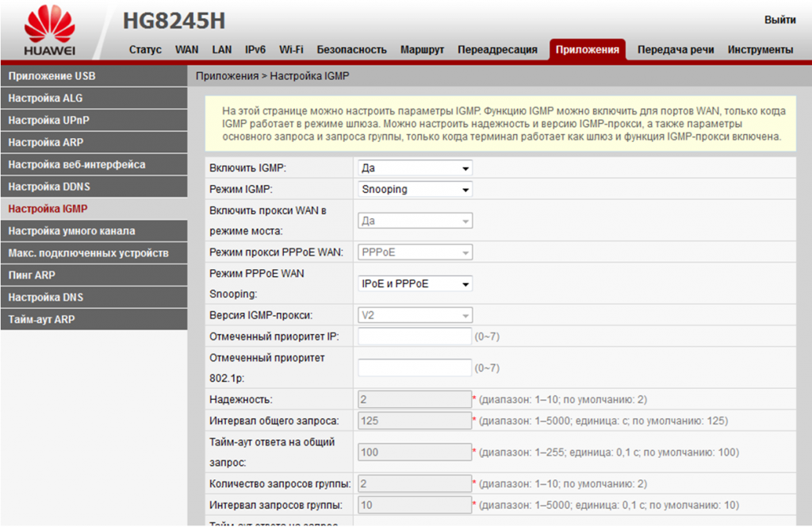The width and height of the screenshot is (812, 527).
Task: Click the yellow IGMP description note
Action: [x=501, y=123]
